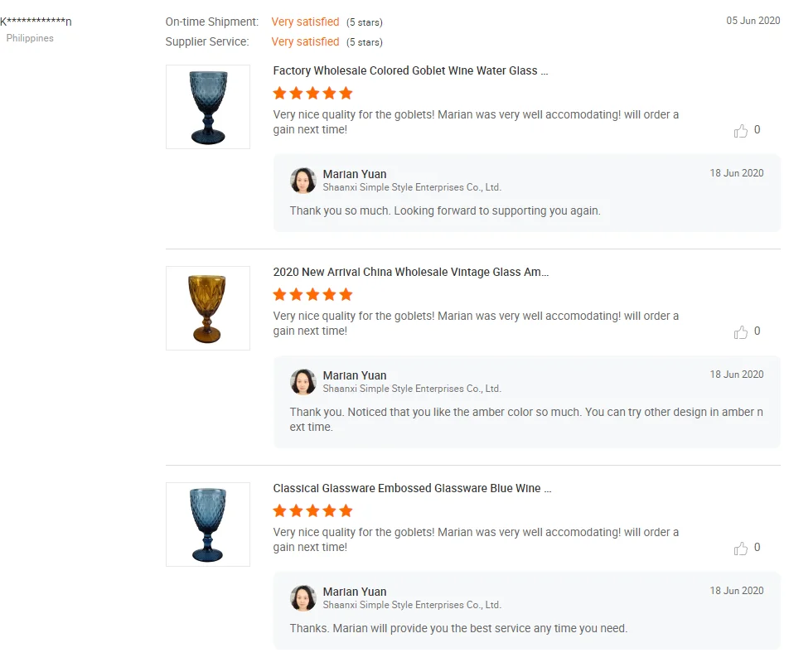The image size is (789, 672).
Task: Open the Classical Glassware blue goblet thumbnail
Action: (208, 525)
